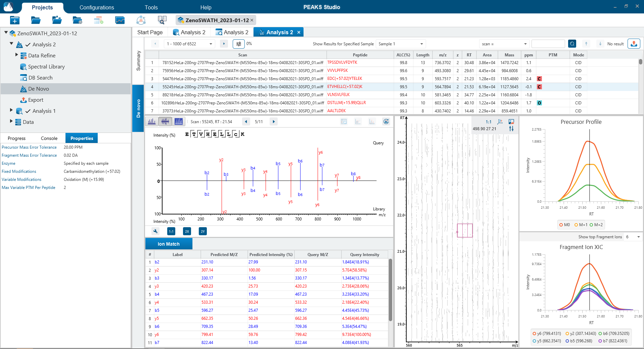This screenshot has height=349, width=644.
Task: Show the previous spectrum 5/11
Action: (x=246, y=121)
